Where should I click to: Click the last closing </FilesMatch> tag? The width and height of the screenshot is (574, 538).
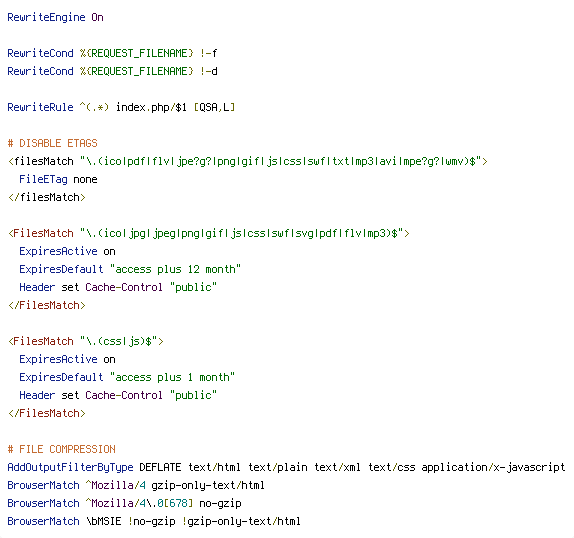click(x=46, y=413)
